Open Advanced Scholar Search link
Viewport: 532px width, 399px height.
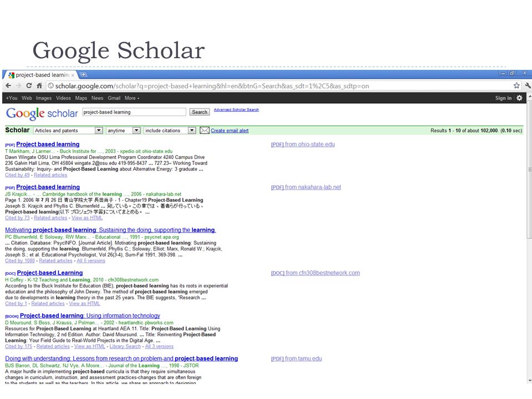click(x=236, y=110)
